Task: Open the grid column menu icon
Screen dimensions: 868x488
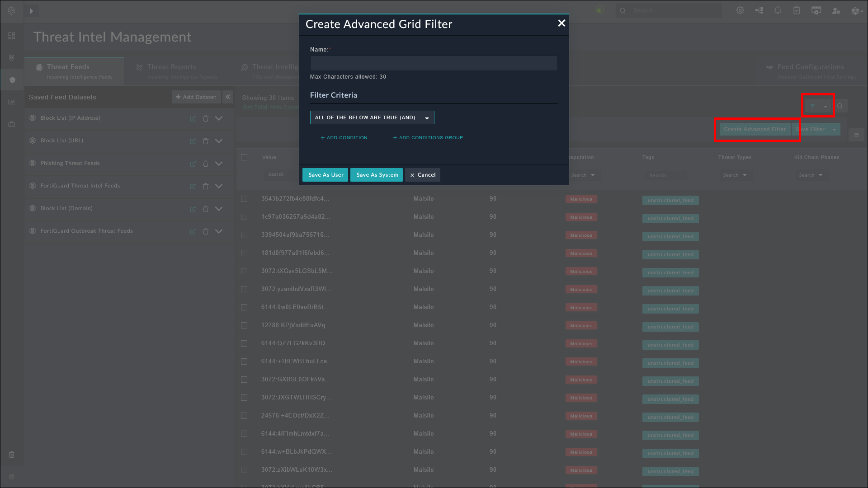Action: click(x=856, y=135)
